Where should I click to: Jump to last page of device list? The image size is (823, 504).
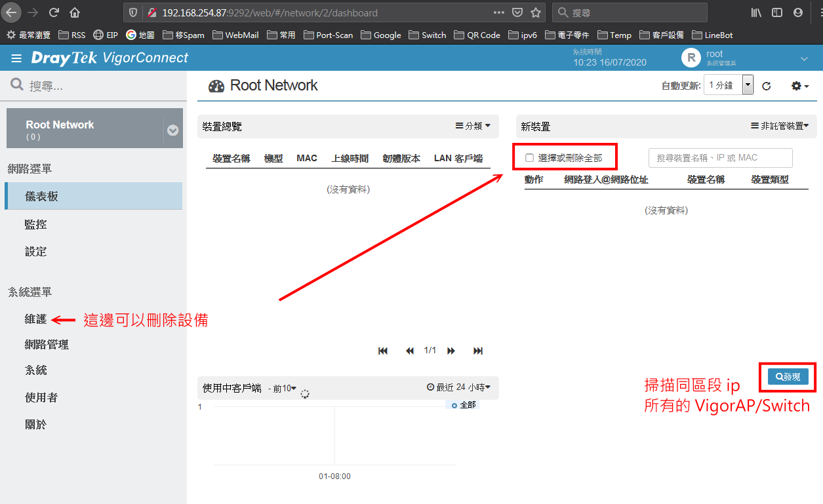478,351
